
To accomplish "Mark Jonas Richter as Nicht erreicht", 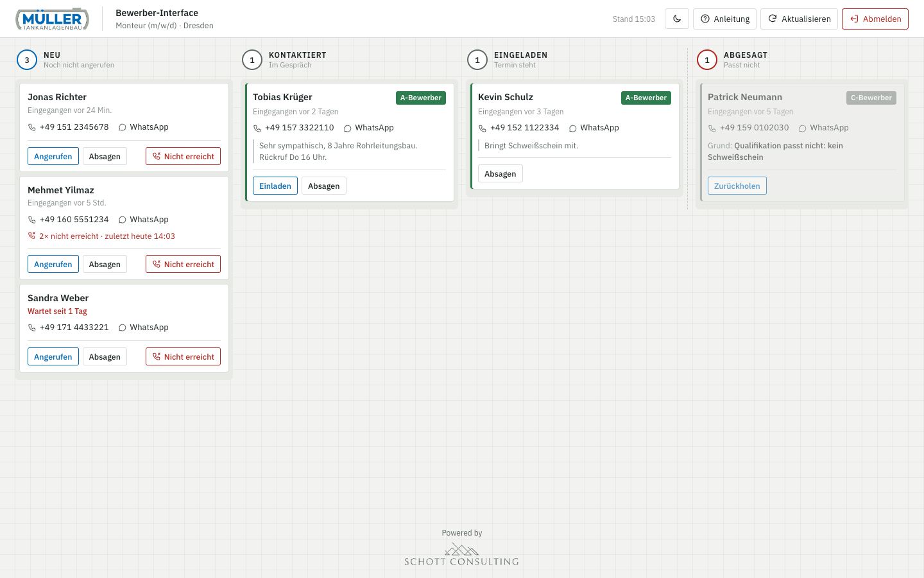I will point(183,156).
